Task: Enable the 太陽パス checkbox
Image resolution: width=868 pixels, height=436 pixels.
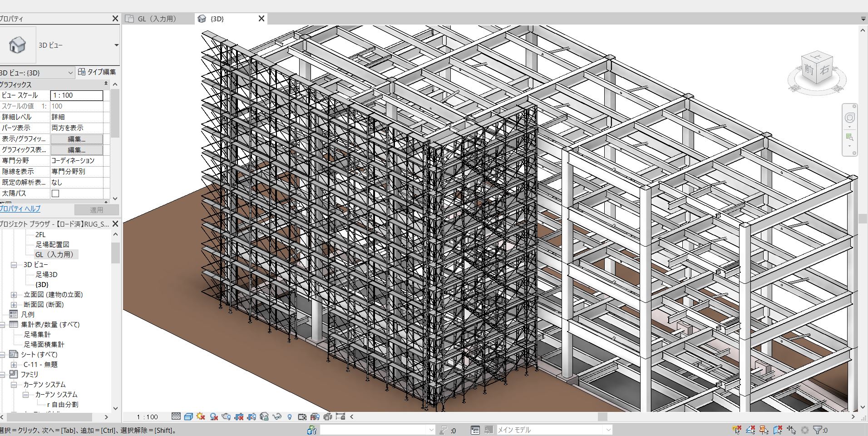Action: [55, 193]
